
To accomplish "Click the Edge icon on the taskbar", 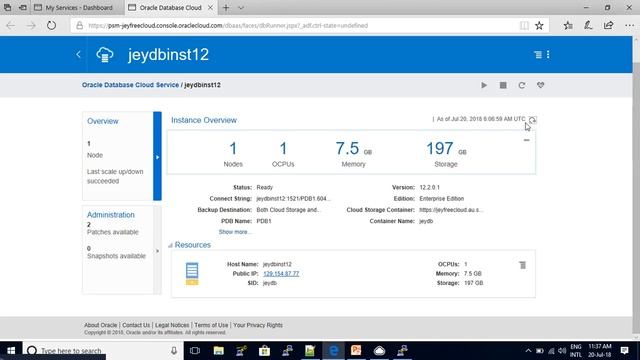I will 333,351.
